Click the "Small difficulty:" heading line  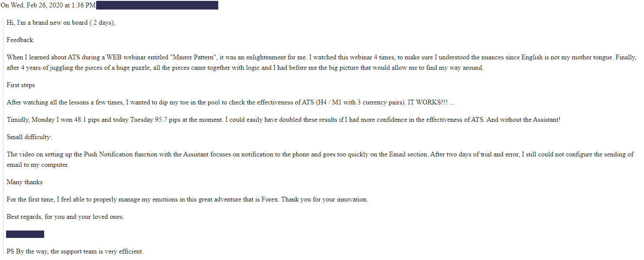(x=29, y=137)
